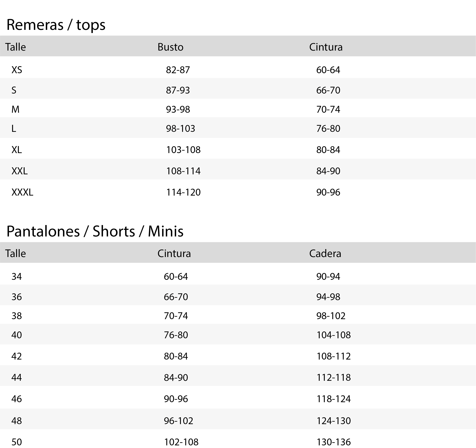The image size is (476, 448).
Task: Select bust range 108-114 in XXL row
Action: pos(183,171)
